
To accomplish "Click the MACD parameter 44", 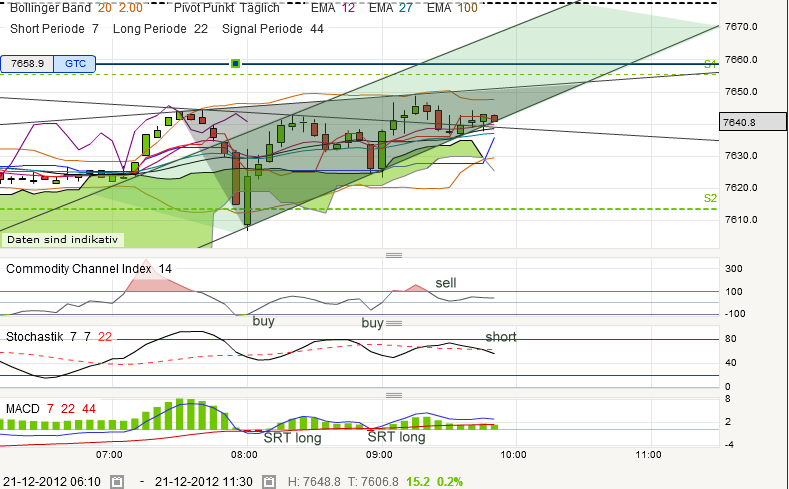I will tap(89, 409).
